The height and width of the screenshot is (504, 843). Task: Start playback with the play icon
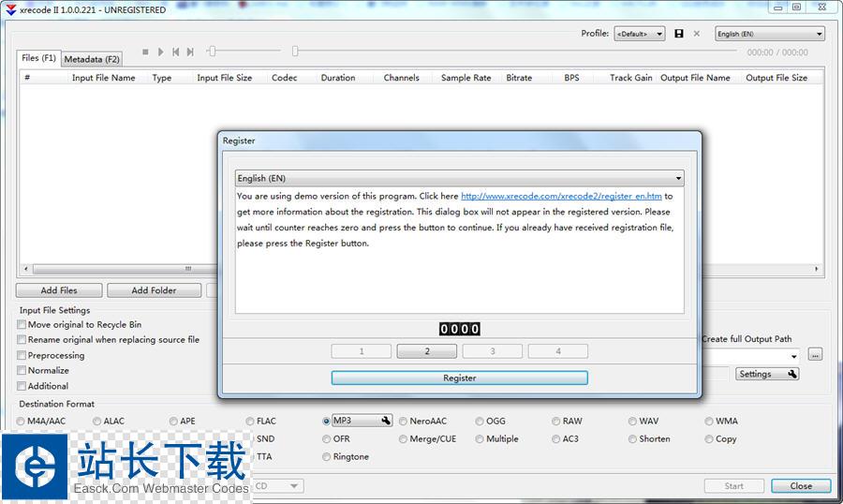[x=160, y=52]
